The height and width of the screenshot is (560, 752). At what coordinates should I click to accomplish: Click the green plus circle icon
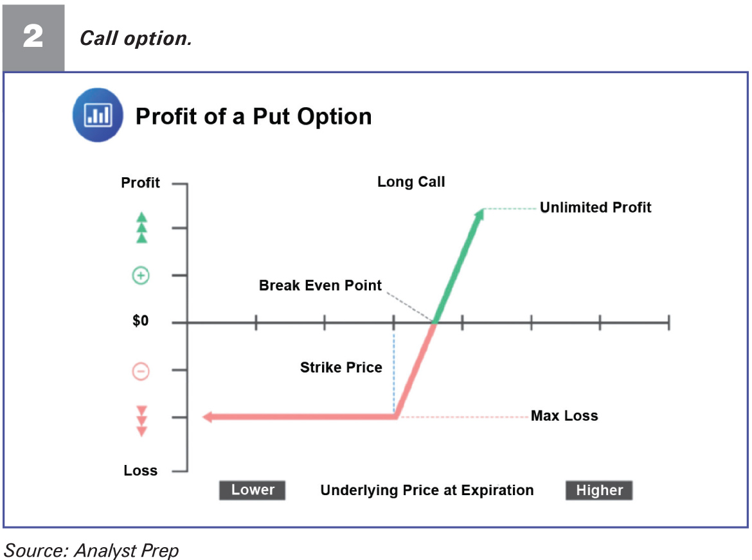point(141,276)
